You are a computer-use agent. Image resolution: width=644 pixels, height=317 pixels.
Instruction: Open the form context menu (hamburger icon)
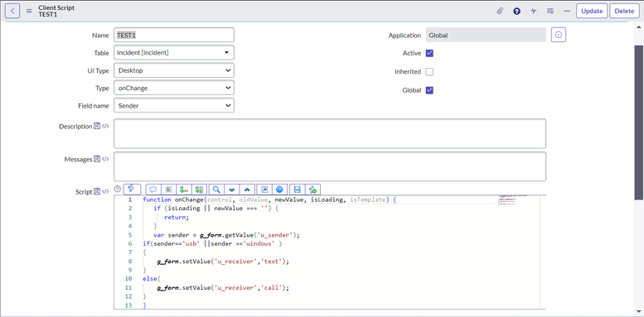pos(29,11)
